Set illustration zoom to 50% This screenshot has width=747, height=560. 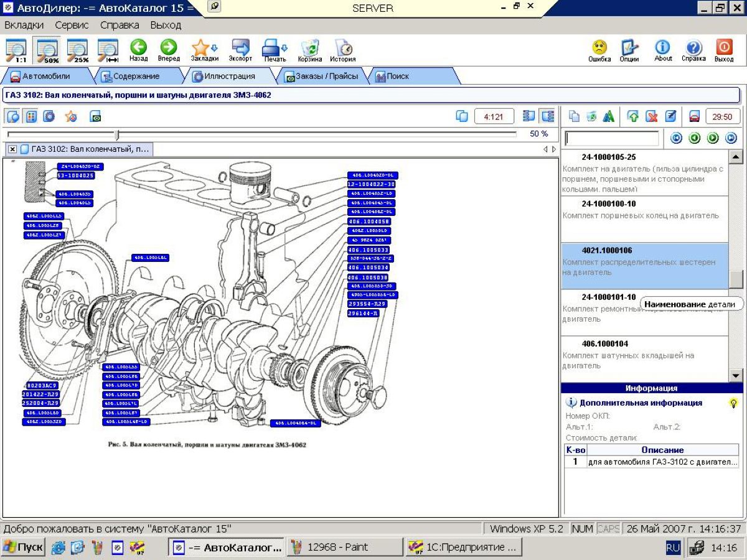point(47,50)
